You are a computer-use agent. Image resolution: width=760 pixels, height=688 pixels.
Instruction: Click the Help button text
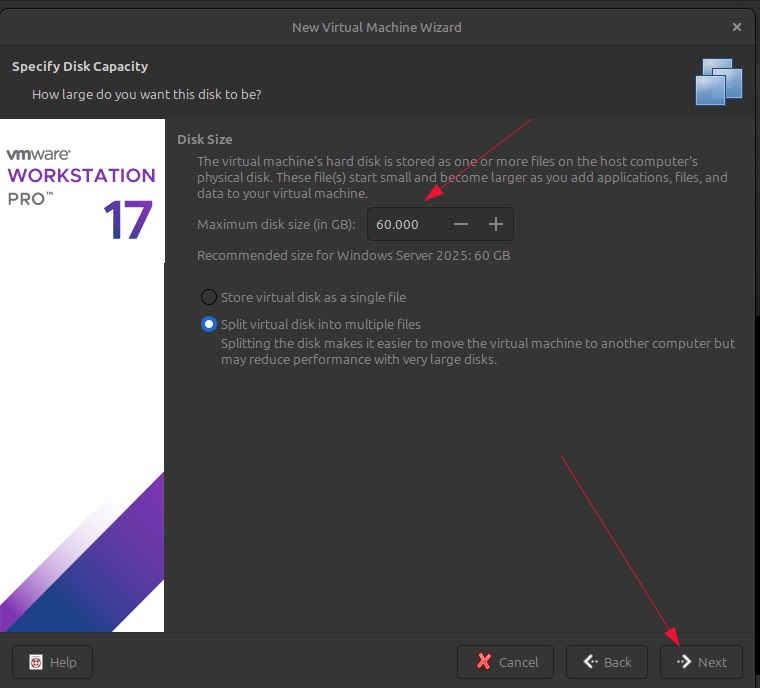tap(63, 662)
